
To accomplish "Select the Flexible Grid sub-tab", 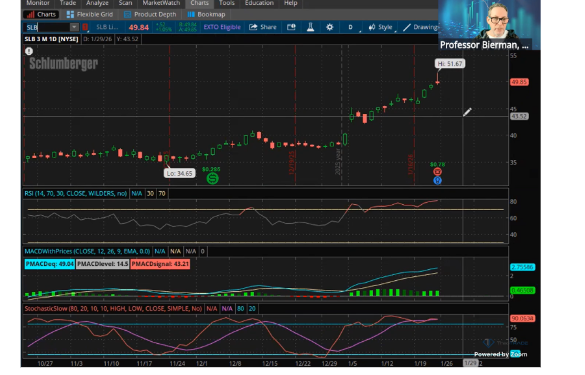I will click(x=90, y=15).
